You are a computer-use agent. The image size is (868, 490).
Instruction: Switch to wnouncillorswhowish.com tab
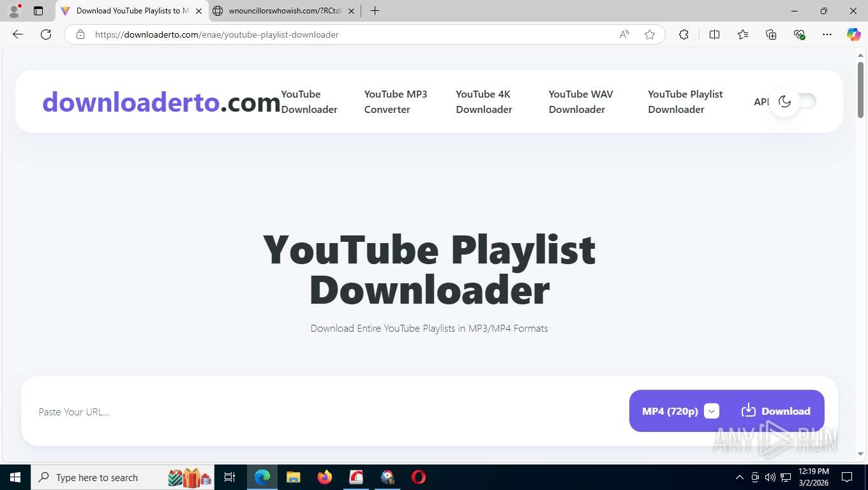pos(284,11)
